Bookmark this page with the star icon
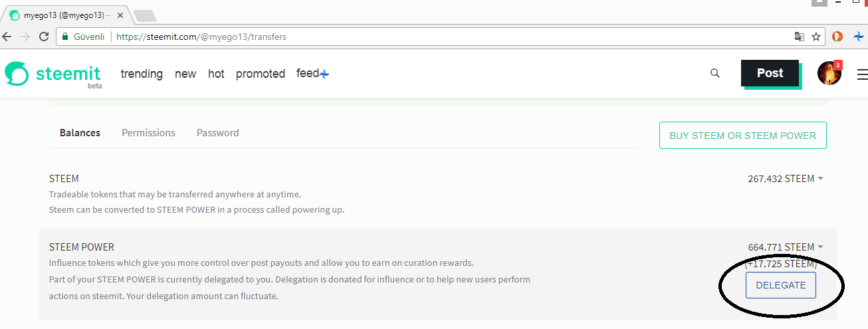 click(816, 37)
